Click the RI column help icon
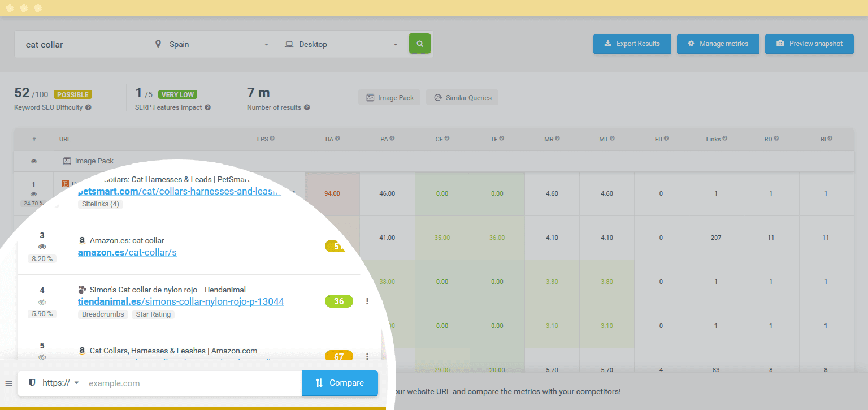 830,139
